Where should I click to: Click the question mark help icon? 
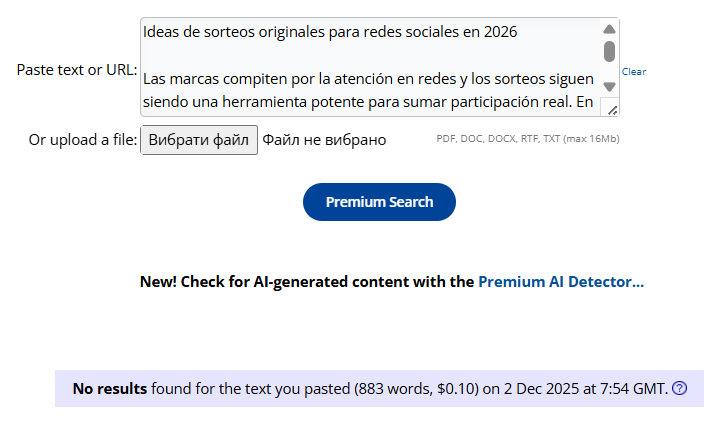pyautogui.click(x=680, y=389)
